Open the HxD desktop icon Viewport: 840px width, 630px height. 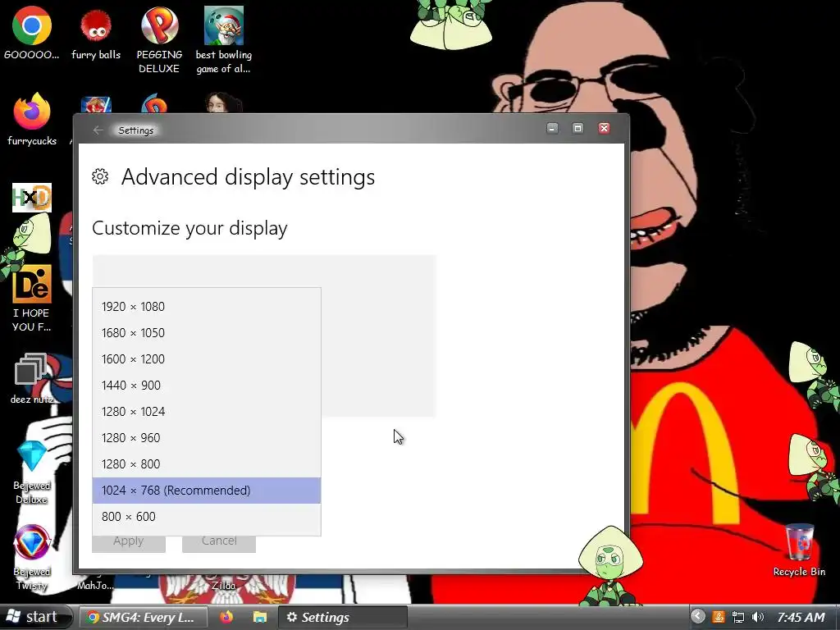32,198
